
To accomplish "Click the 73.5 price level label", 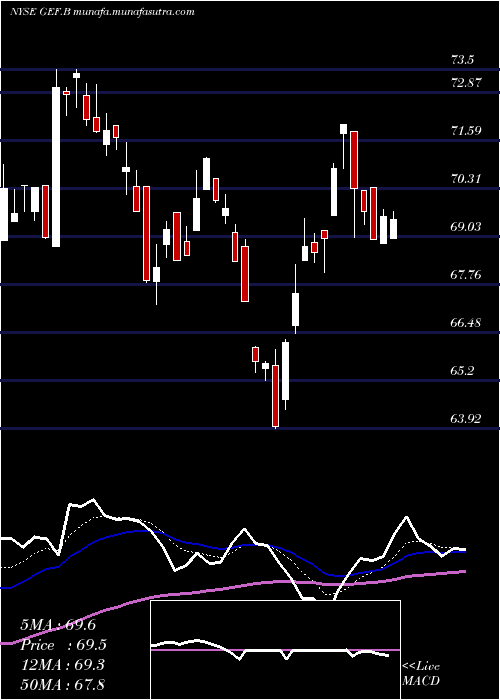I will (463, 60).
